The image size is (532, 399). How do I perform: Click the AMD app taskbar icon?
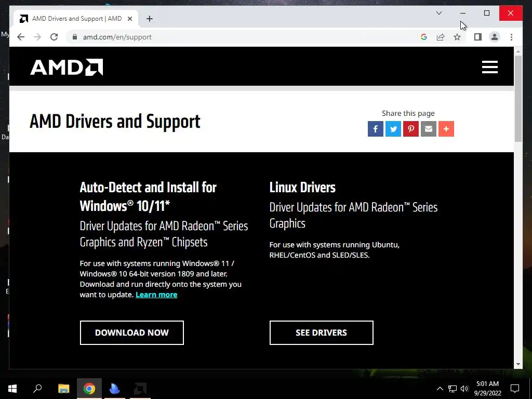point(140,389)
